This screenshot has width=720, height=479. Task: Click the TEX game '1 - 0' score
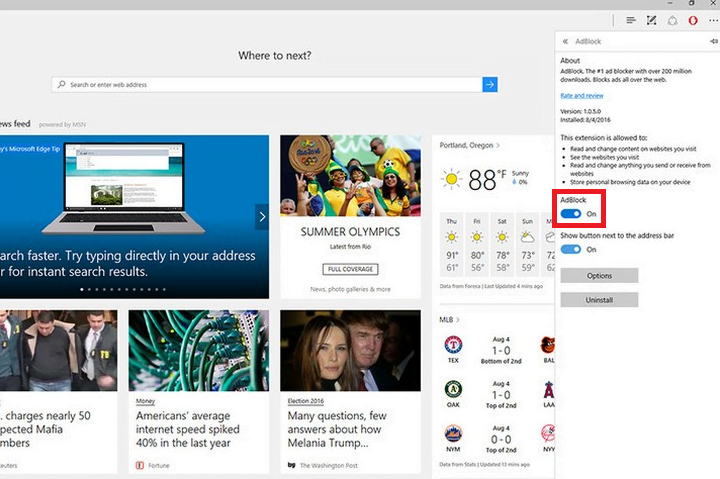[501, 350]
